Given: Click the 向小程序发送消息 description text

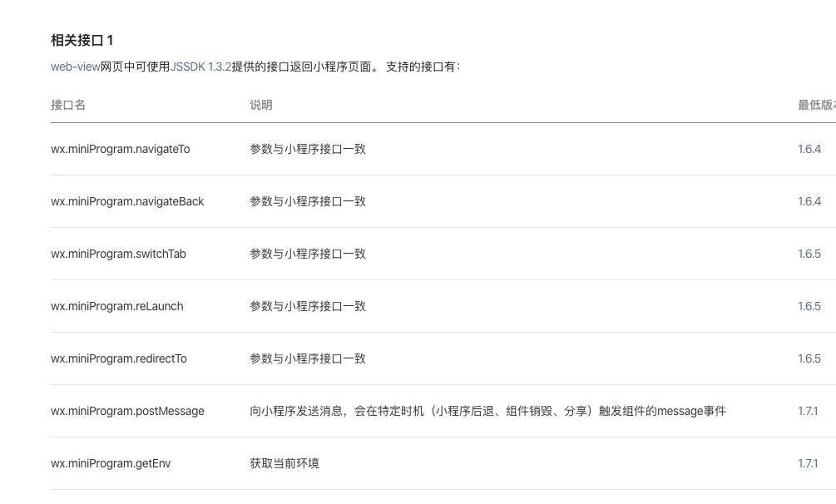Looking at the screenshot, I should click(x=487, y=411).
